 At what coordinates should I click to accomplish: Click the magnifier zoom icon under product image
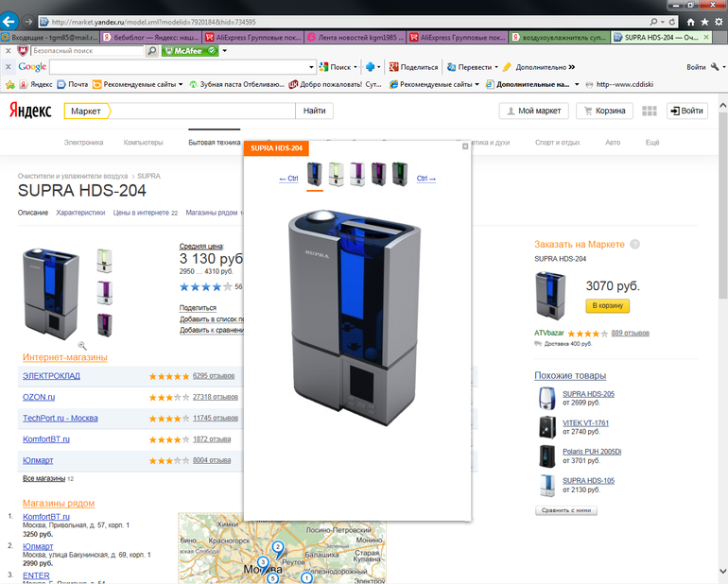pos(82,346)
